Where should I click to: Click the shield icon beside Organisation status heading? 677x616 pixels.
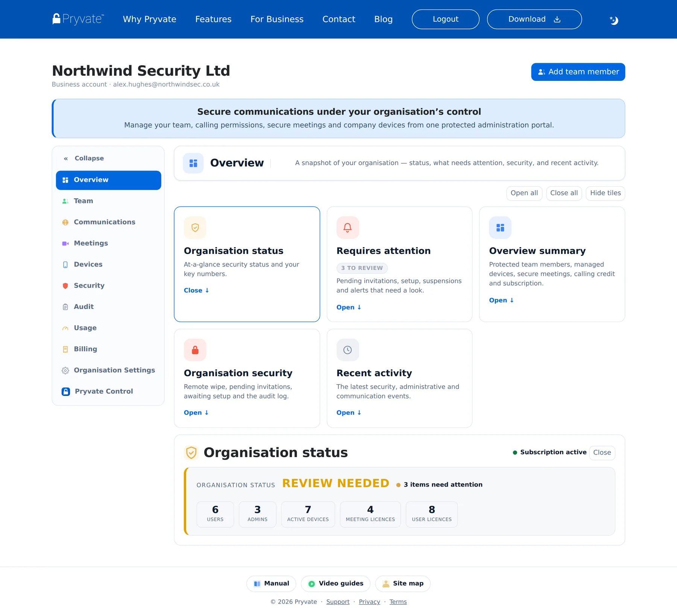click(191, 453)
